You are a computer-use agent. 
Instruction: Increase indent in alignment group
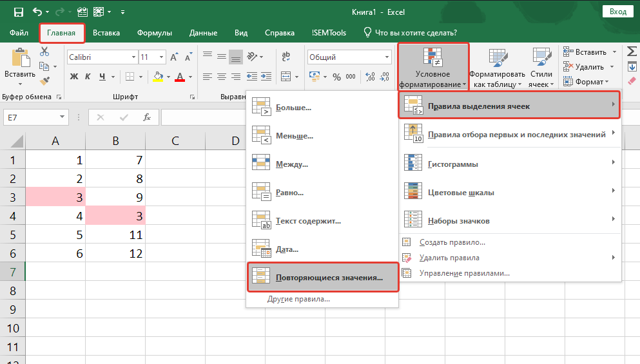(266, 76)
